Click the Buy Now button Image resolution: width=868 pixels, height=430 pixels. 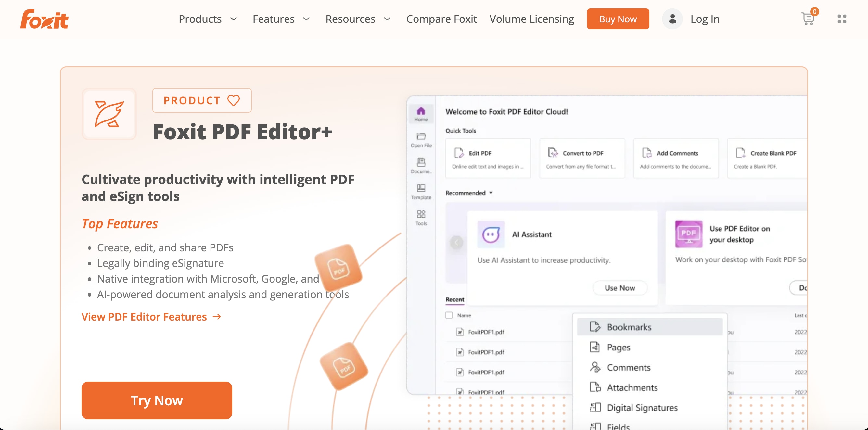(618, 19)
